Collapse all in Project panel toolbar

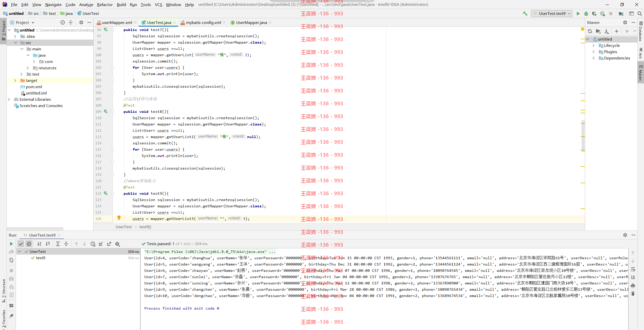click(71, 22)
